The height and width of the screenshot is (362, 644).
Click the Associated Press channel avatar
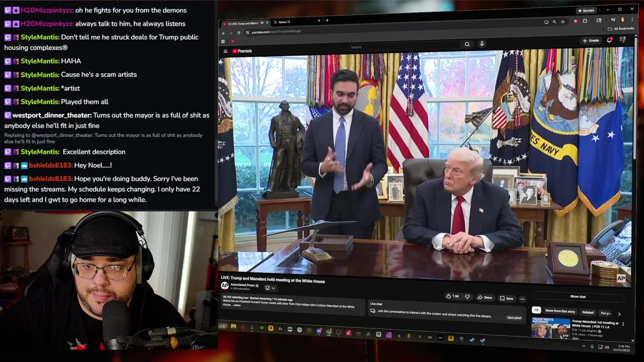coord(224,286)
